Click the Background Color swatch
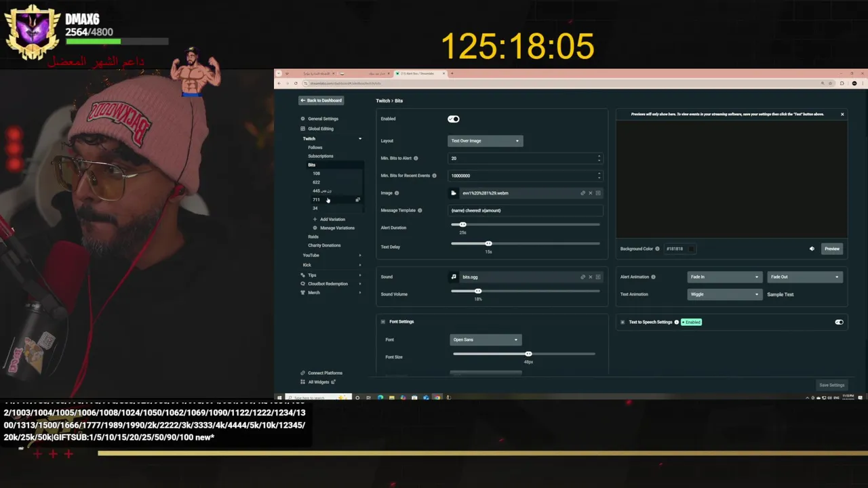The width and height of the screenshot is (868, 488). coord(691,249)
